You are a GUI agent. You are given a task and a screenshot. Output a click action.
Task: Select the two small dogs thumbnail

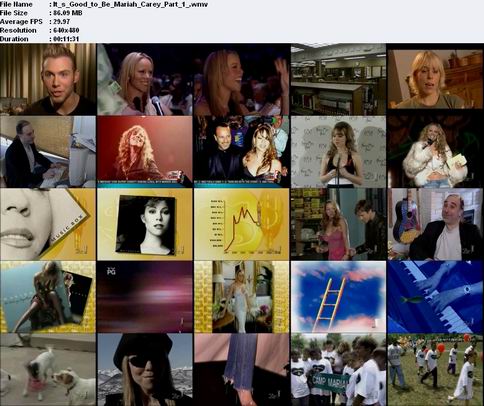pyautogui.click(x=48, y=370)
